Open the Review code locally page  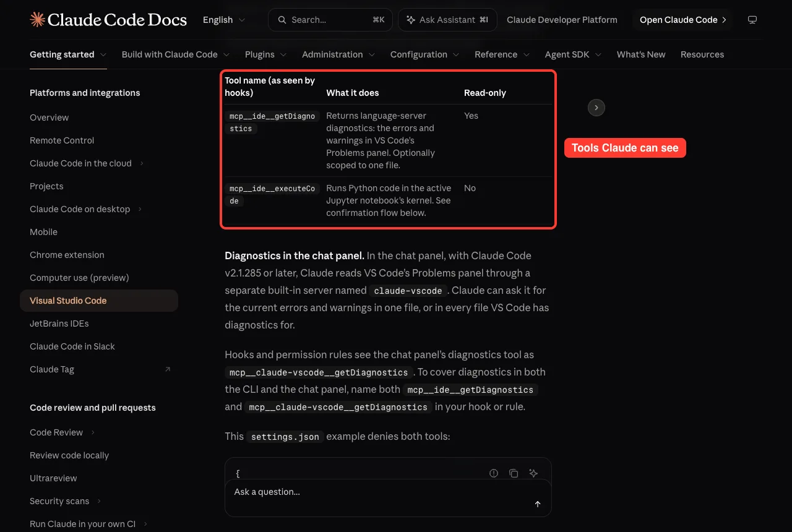[69, 455]
